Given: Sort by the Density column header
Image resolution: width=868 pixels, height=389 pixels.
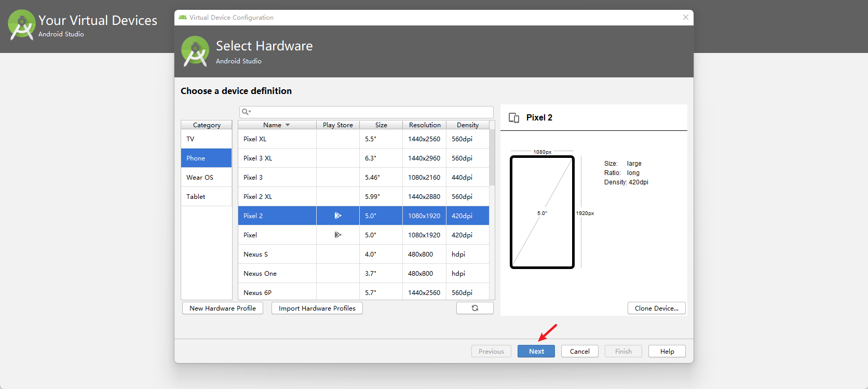Looking at the screenshot, I should 468,125.
